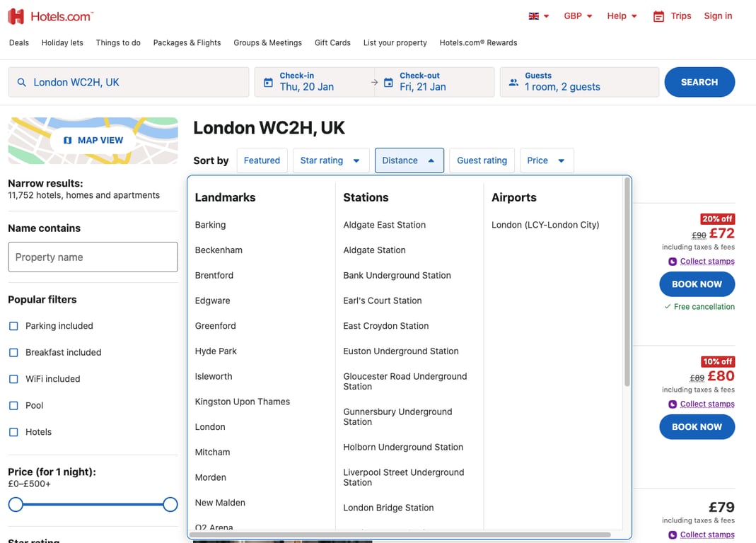
Task: Click the London WC2H destination field
Action: tap(129, 82)
